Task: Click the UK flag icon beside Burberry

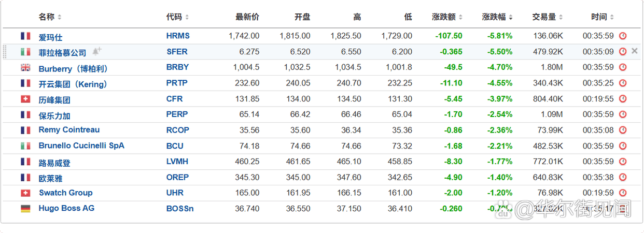Action: (x=25, y=67)
